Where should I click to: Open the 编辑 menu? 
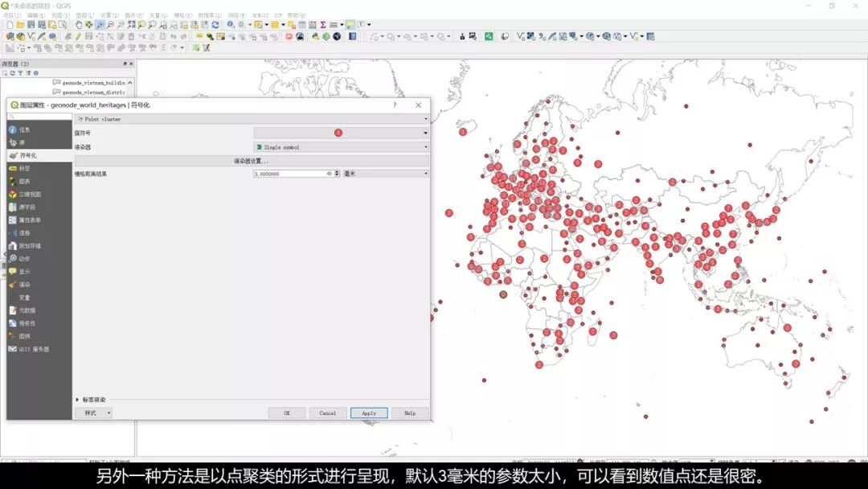point(35,15)
